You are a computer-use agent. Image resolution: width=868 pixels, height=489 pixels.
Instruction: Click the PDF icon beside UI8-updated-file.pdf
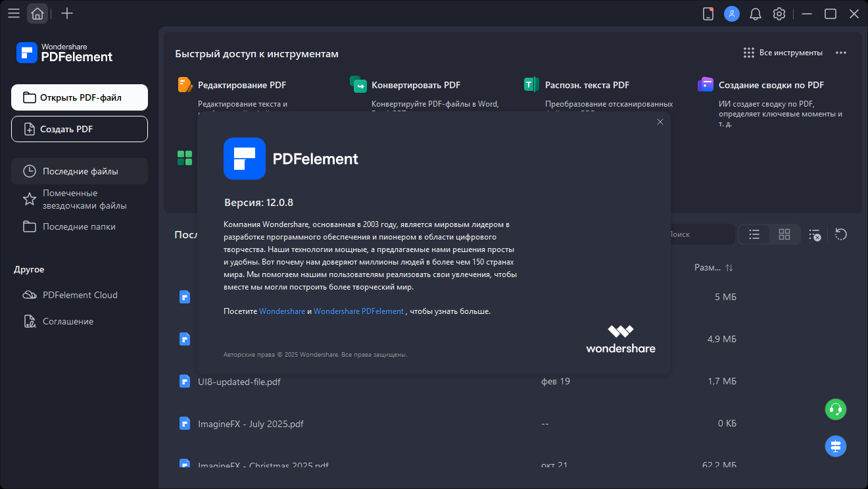click(185, 381)
